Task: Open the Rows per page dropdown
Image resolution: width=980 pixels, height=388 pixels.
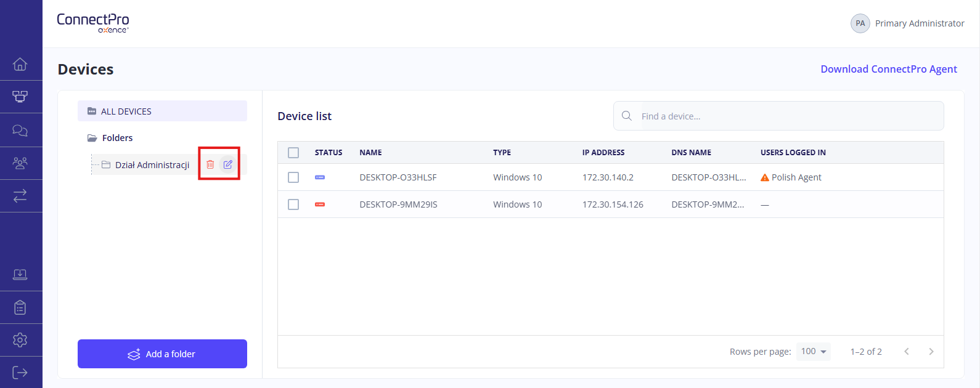Action: coord(814,352)
